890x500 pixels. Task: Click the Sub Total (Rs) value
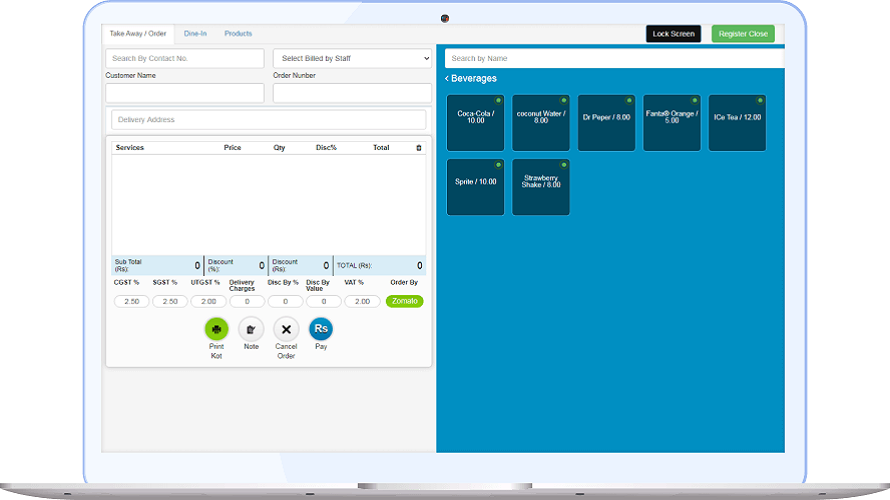pos(198,266)
